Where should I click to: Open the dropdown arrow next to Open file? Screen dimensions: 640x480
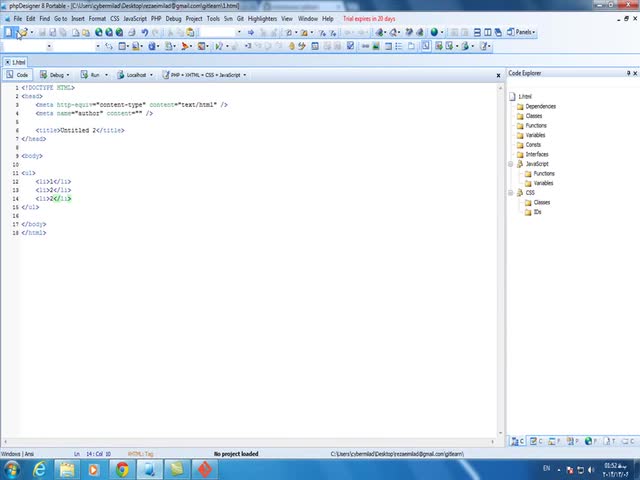pyautogui.click(x=32, y=32)
